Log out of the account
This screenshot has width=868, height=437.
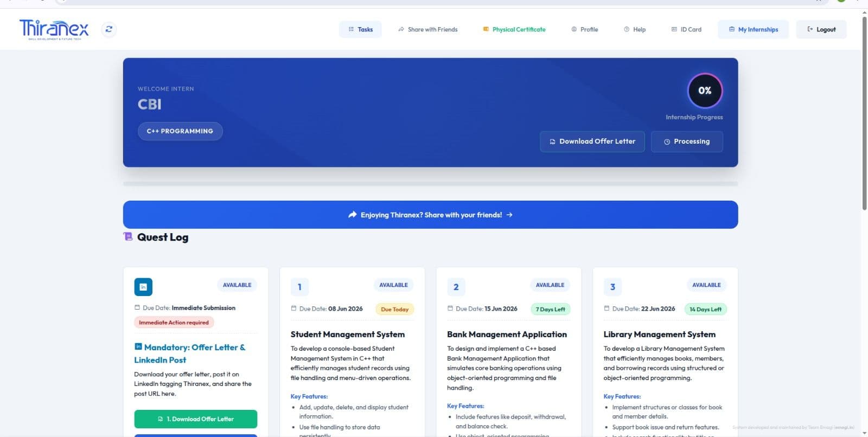click(821, 29)
